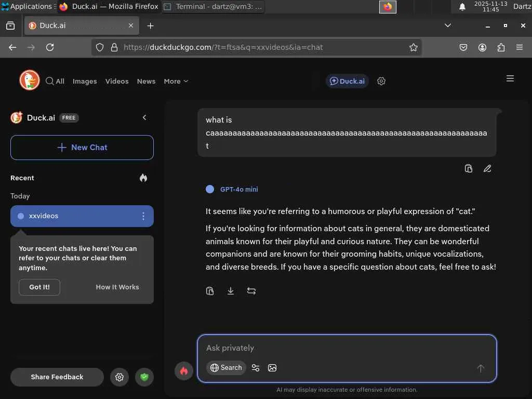Screen dimensions: 532x399
Task: Open the Firefox application menu
Action: pos(520,47)
